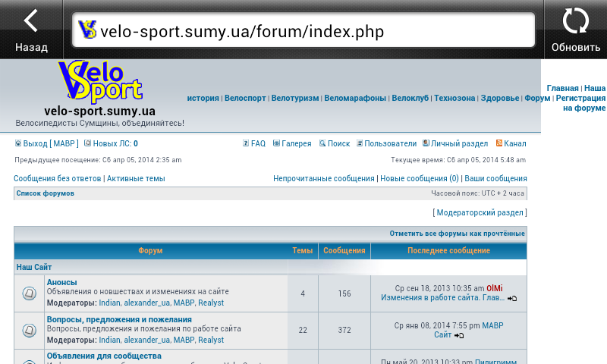This screenshot has width=607, height=364.
Task: Select Технозона in the top menu
Action: point(454,98)
